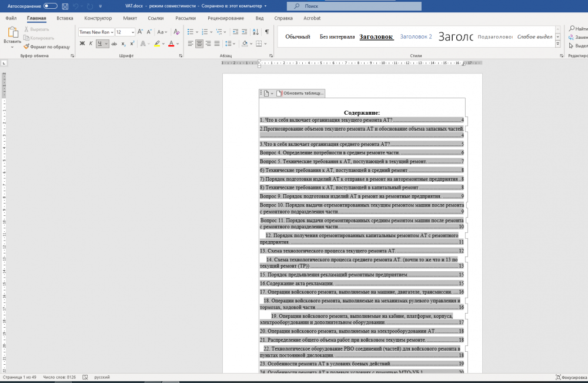Apply the Обычный style
This screenshot has height=383, width=588.
coord(298,36)
